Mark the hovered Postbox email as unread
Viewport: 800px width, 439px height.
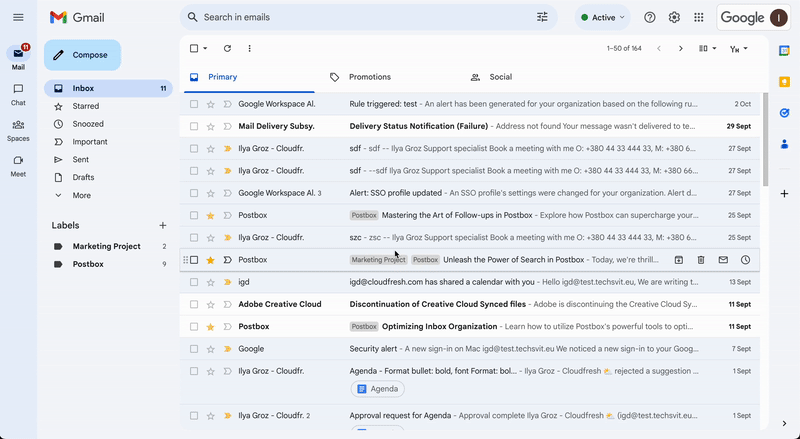click(x=723, y=260)
